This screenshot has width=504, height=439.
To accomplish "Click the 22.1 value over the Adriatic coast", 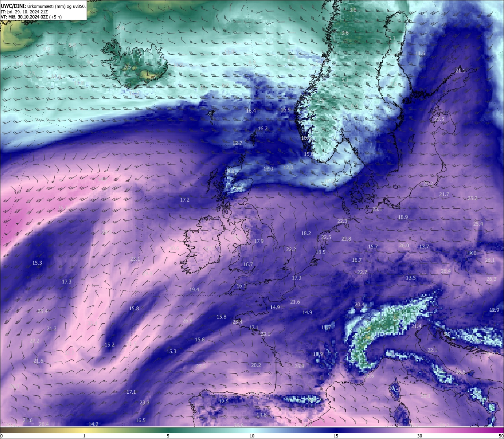I will (x=432, y=350).
